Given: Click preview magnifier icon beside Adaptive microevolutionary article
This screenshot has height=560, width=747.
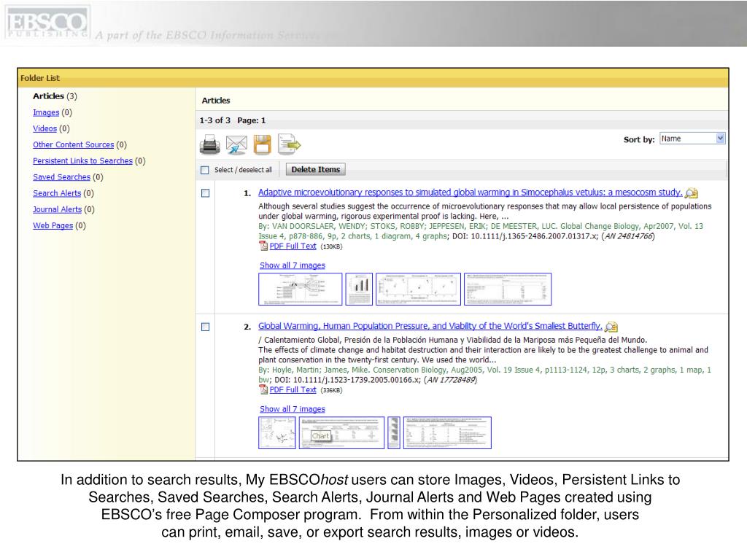Looking at the screenshot, I should (x=692, y=192).
